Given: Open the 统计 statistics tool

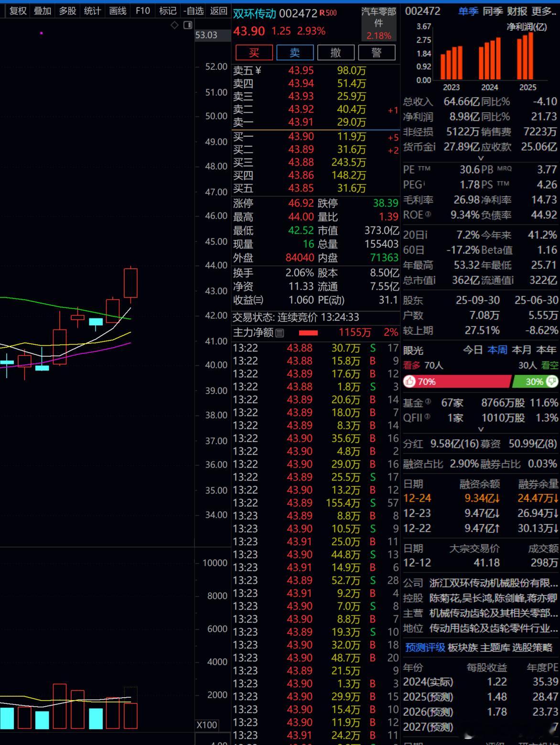Looking at the screenshot, I should pos(92,11).
